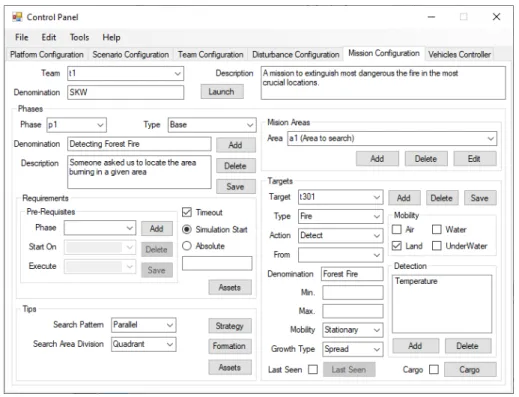This screenshot has width=519, height=397.
Task: Click the Detecting Forest Fire denomination field
Action: (139, 144)
